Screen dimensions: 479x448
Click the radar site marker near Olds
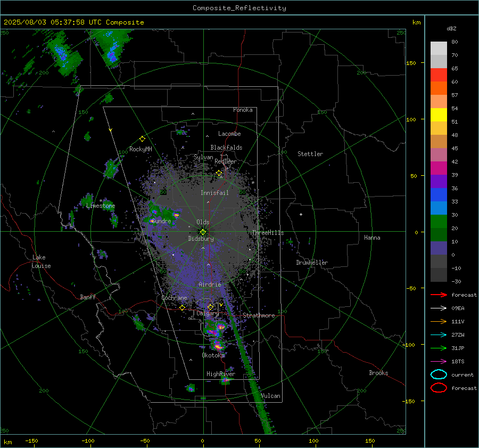(x=203, y=232)
